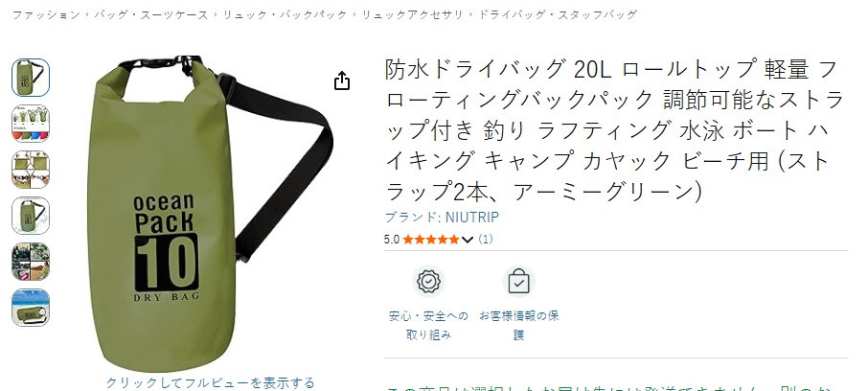This screenshot has height=391, width=868.
Task: Navigate to リュック・バックパック breadcrumb
Action: tap(285, 15)
